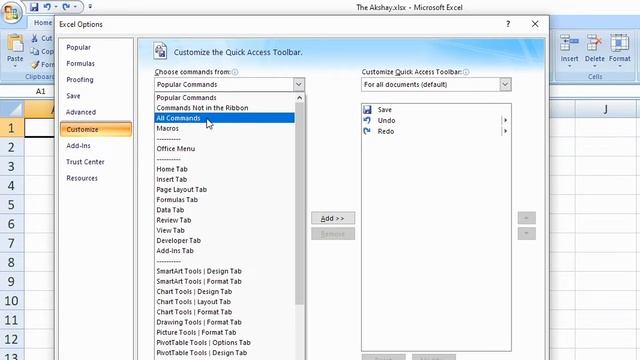
Task: Select Formulas category in Excel Options
Action: point(80,64)
